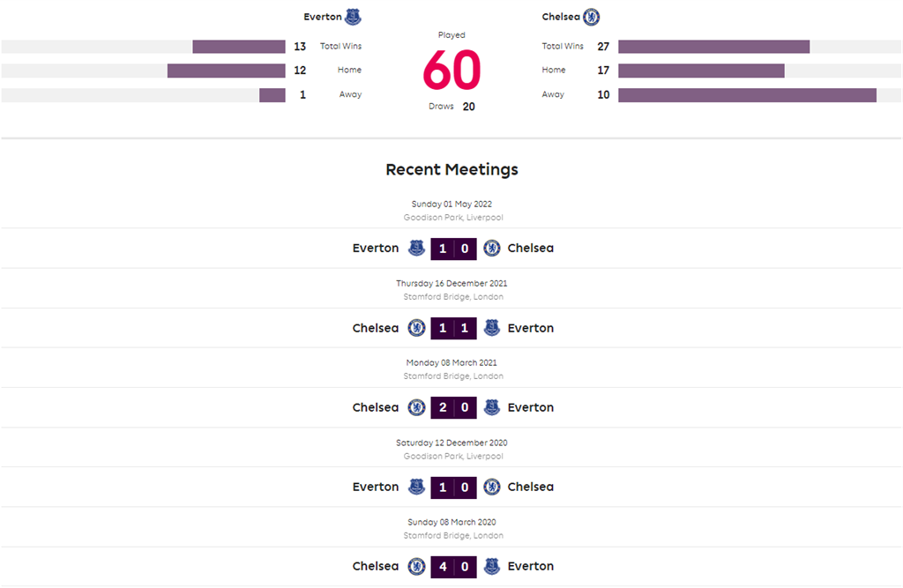This screenshot has height=588, width=903.
Task: Open the 1-0 score from 01 May 2022
Action: 454,249
